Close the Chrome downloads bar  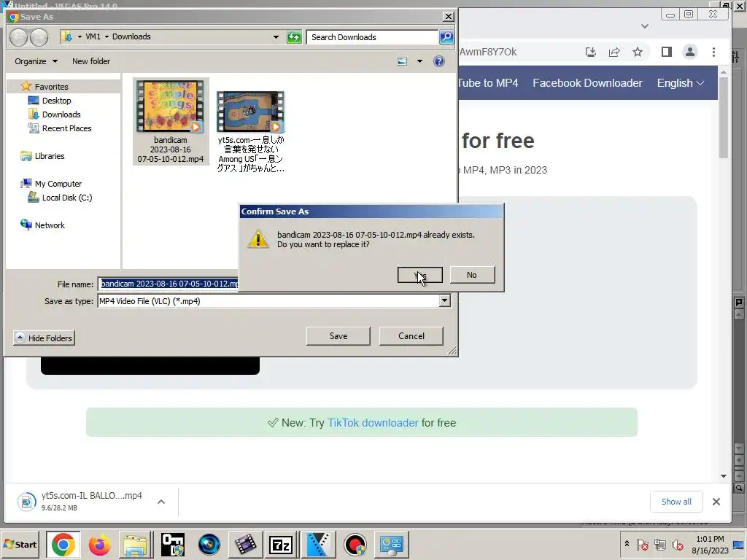click(x=716, y=502)
